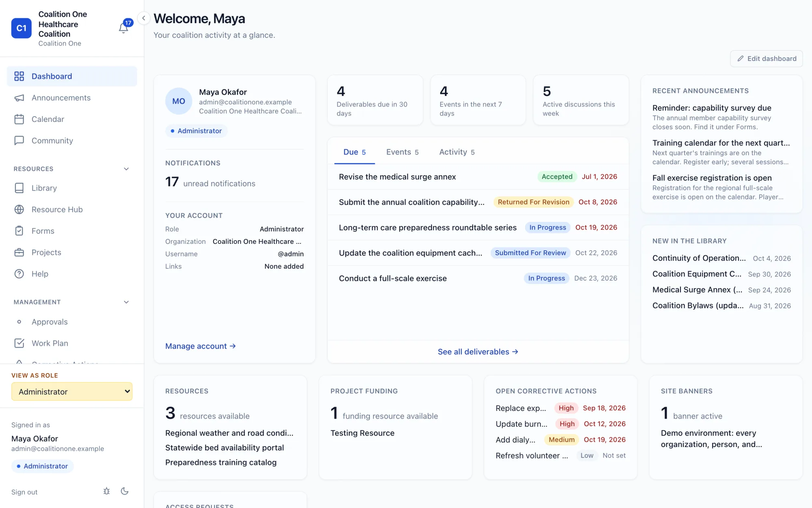Click the Help question mark icon
Viewport: 812px width, 508px height.
click(x=19, y=274)
